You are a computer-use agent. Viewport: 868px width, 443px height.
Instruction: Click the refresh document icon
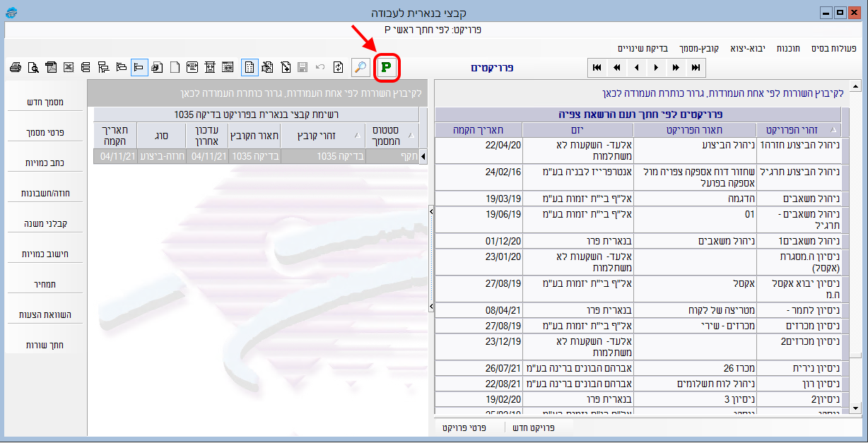click(x=339, y=67)
